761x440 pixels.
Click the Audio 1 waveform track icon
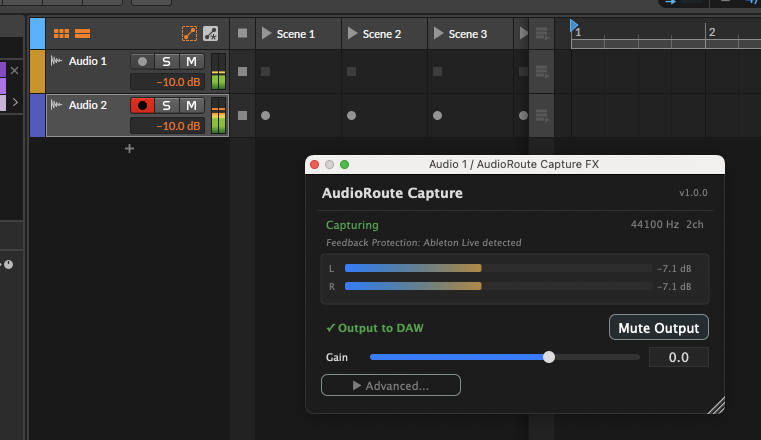point(56,61)
